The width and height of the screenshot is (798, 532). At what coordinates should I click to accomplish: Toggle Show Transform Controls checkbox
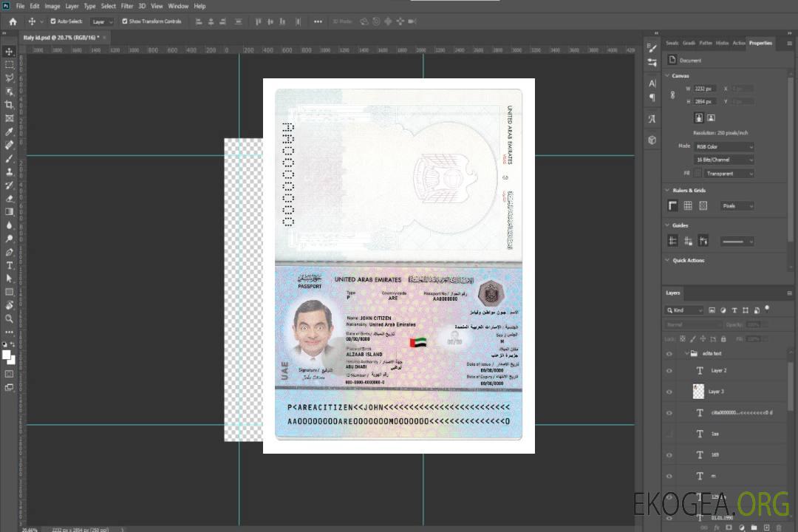[x=125, y=21]
